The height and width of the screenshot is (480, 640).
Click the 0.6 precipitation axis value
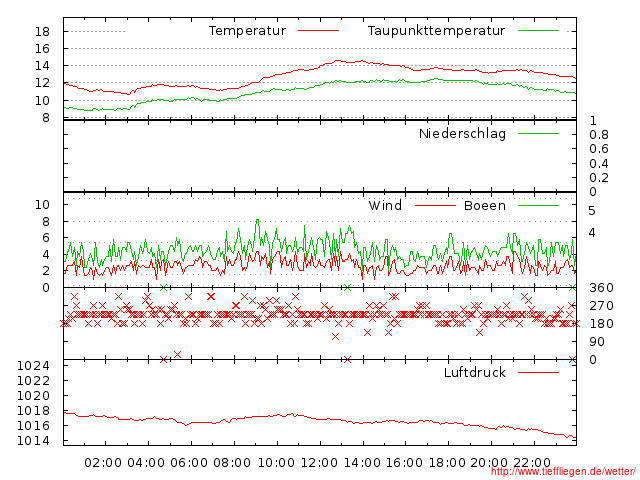[599, 149]
